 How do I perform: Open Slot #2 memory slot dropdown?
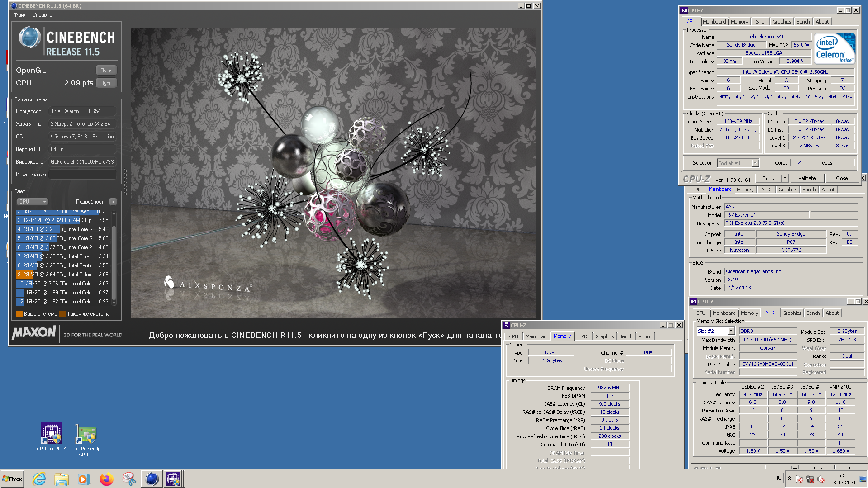731,331
